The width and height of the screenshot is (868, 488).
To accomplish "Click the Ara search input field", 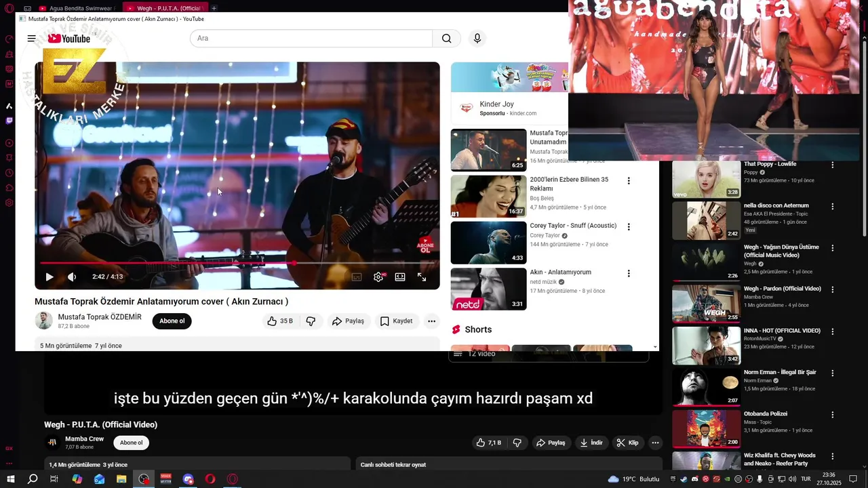I will tap(311, 39).
